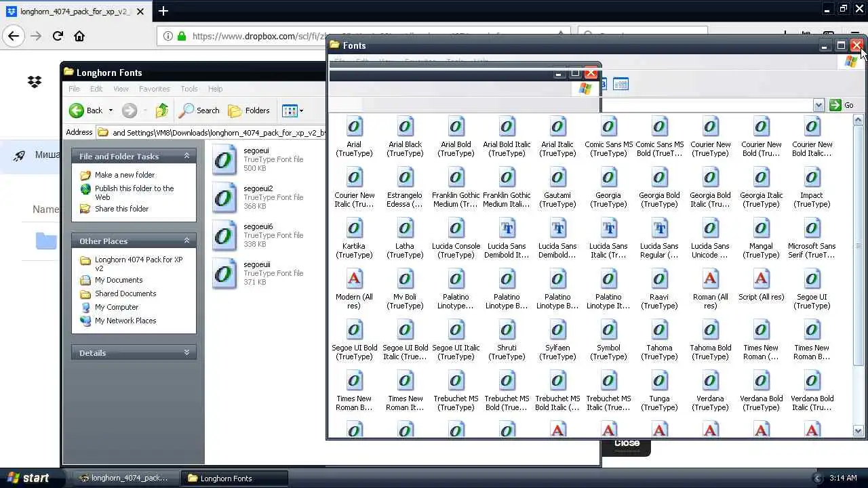Open My Documents in Other Places

(x=119, y=280)
